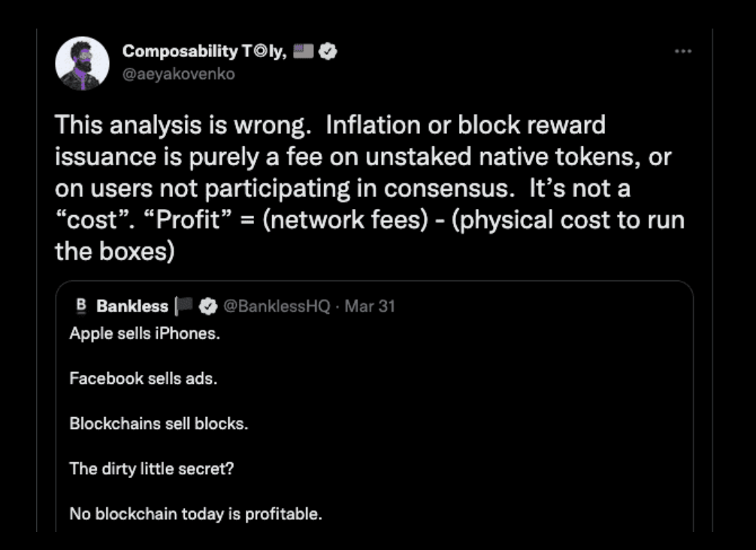Viewport: 756px width, 550px height.
Task: Open the Bankless account name
Action: tap(132, 306)
